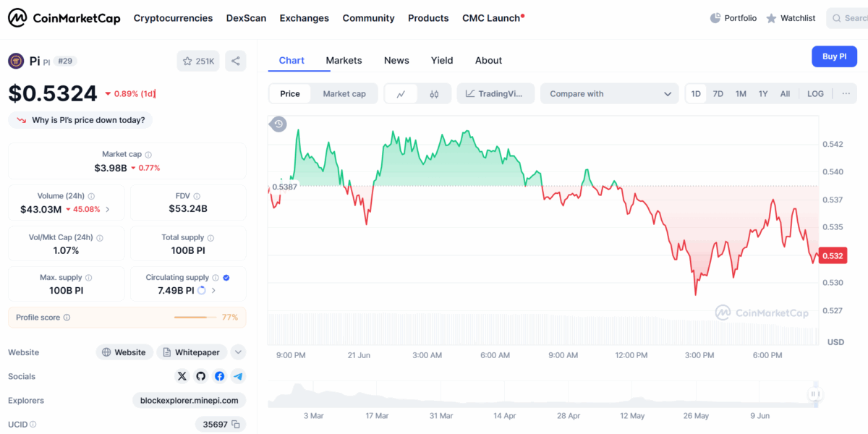This screenshot has height=434, width=868.
Task: Select line chart style
Action: 401,93
